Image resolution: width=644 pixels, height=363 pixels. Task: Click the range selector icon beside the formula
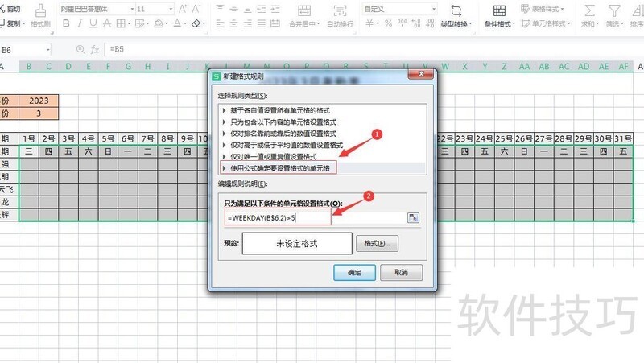[413, 217]
